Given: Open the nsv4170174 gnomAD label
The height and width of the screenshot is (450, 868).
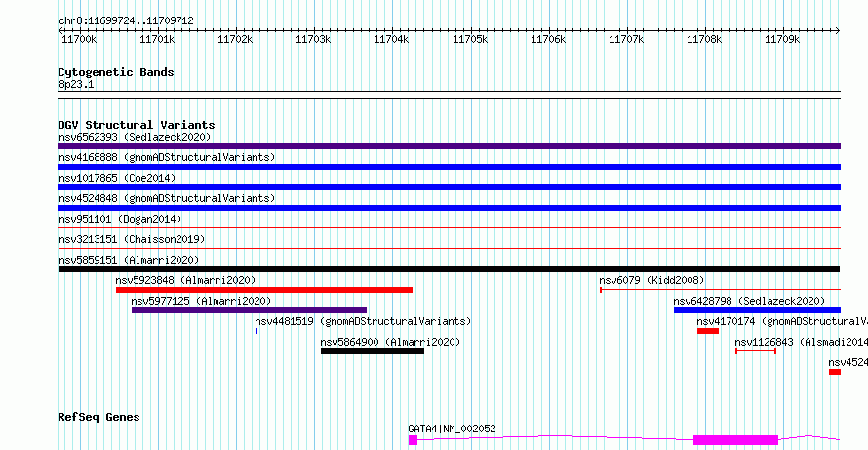Looking at the screenshot, I should pos(782,321).
